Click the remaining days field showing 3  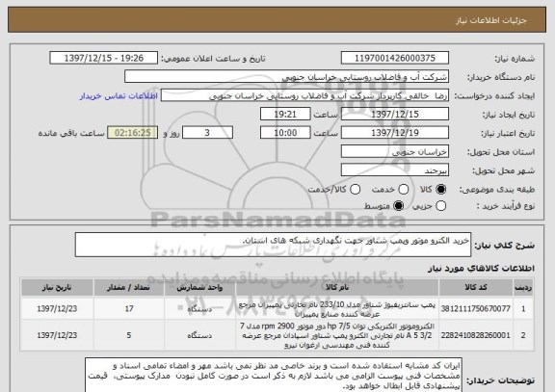207,133
